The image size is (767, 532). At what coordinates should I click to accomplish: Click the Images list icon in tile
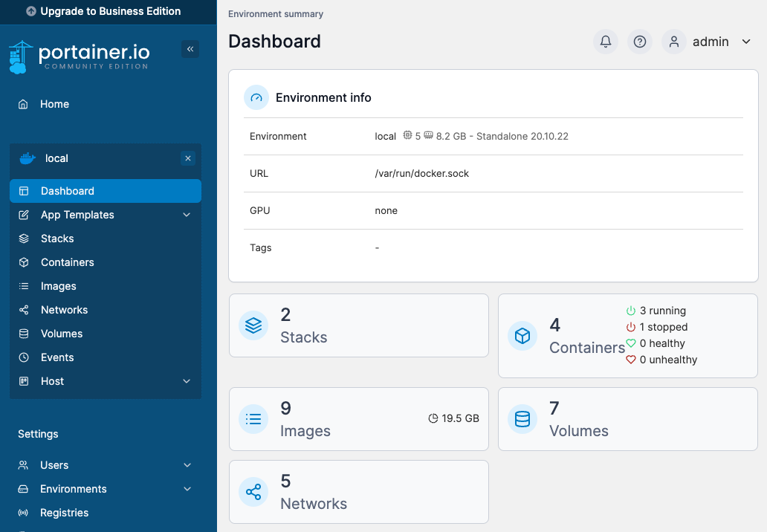(x=253, y=419)
